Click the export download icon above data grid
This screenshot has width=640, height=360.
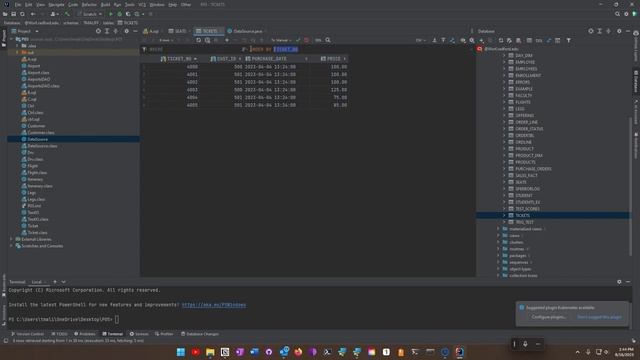[434, 40]
